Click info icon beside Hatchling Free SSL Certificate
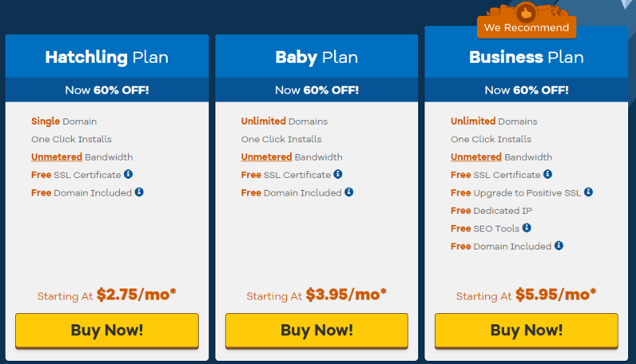 click(x=128, y=174)
